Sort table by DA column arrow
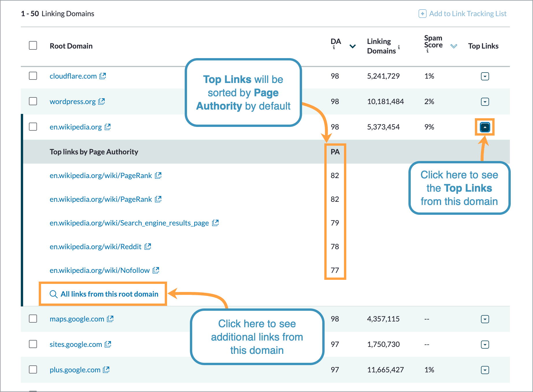This screenshot has width=533, height=392. click(x=353, y=46)
